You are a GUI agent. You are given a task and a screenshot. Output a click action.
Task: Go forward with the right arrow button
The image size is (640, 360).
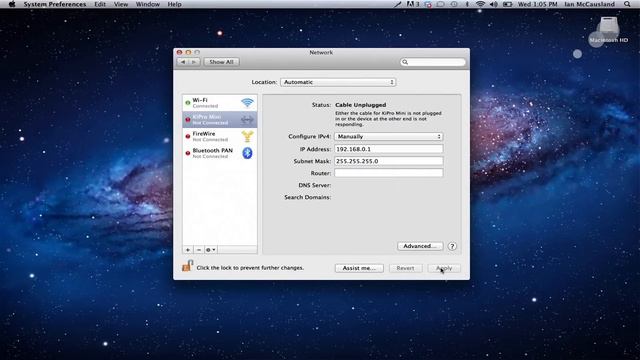pos(194,62)
